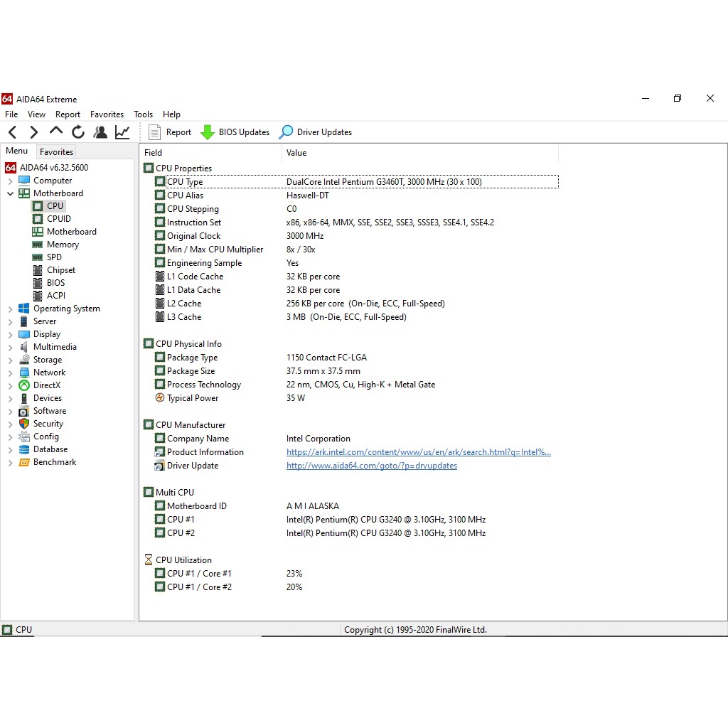Click the Database icon in the tree
The height and width of the screenshot is (728, 728).
(x=24, y=449)
